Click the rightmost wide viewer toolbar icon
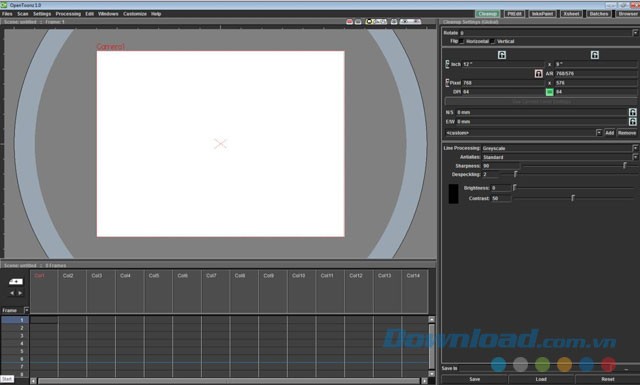The width and height of the screenshot is (640, 385). [410, 22]
